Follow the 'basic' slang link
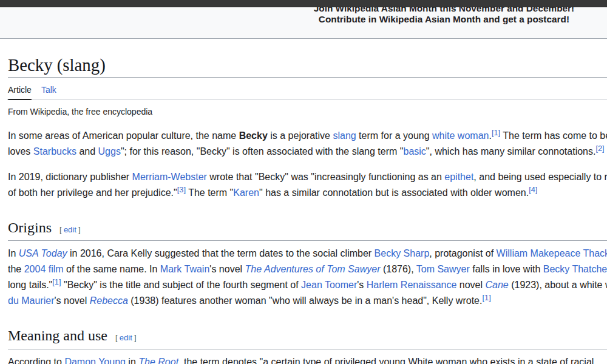The image size is (607, 364). (415, 152)
